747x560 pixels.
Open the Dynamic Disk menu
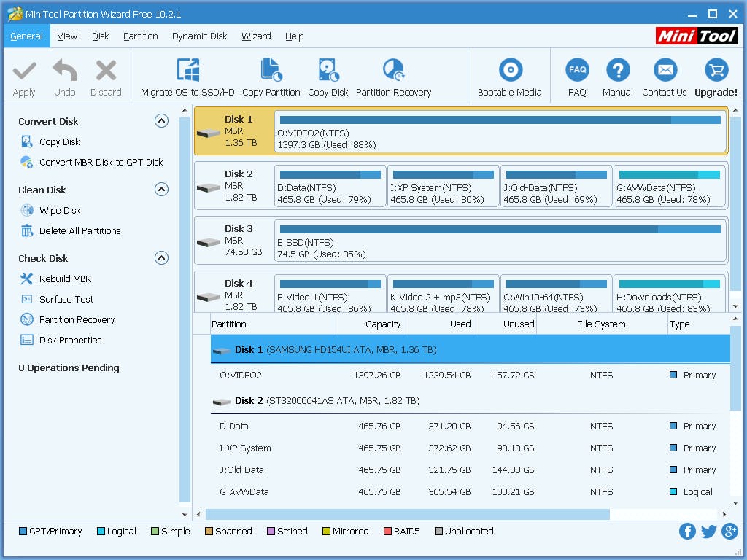tap(199, 36)
